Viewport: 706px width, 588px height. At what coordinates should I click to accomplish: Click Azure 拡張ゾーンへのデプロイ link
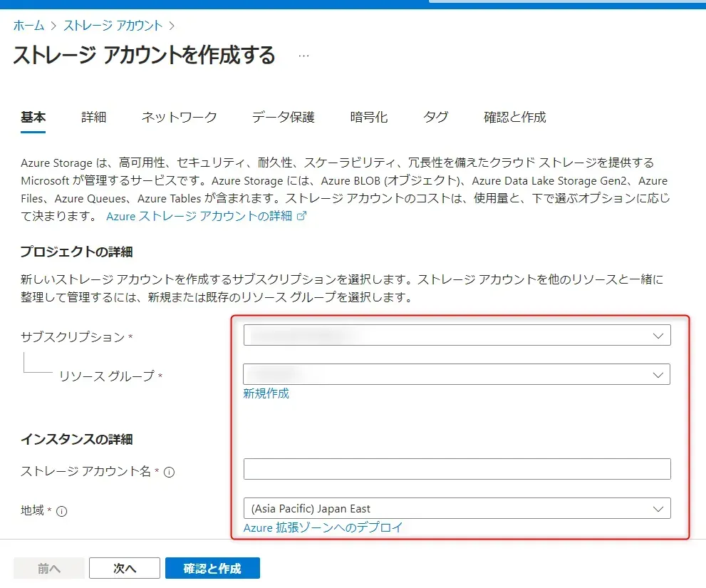coord(323,527)
